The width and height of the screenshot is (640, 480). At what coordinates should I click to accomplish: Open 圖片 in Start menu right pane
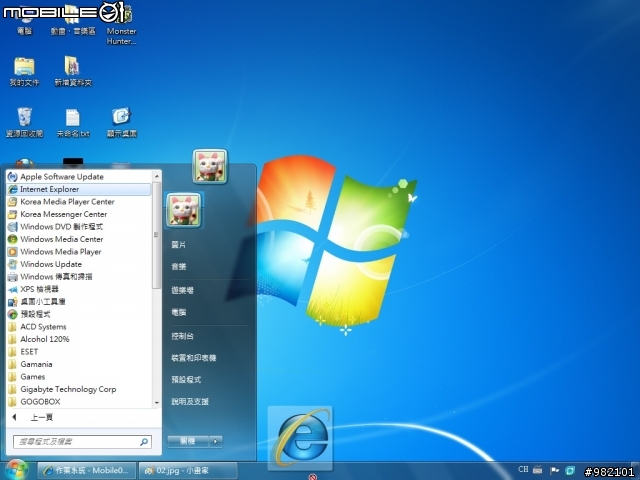coord(179,244)
